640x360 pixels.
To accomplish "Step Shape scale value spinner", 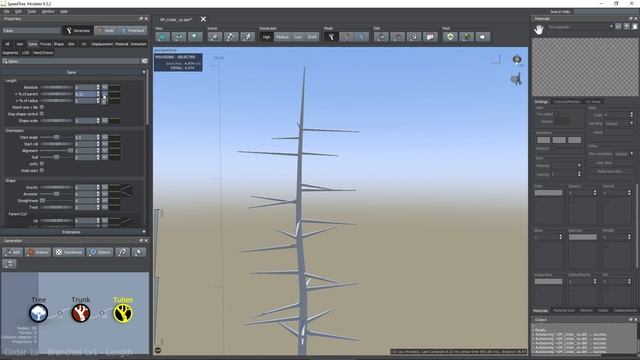I will [x=98, y=121].
